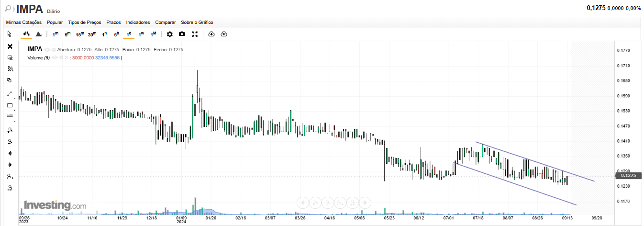Image resolution: width=644 pixels, height=226 pixels.
Task: Select the trend line drawing tool
Action: click(10, 93)
